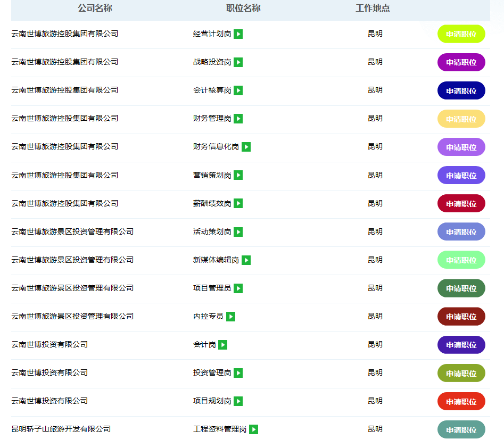Click the green arrow beside 薪酬绩效岗
Screen dimensions: 504x439
pos(238,203)
